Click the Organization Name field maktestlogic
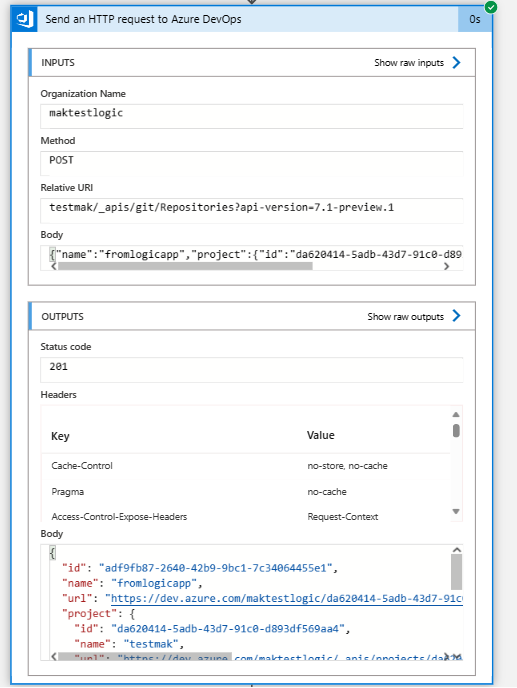 pyautogui.click(x=251, y=116)
